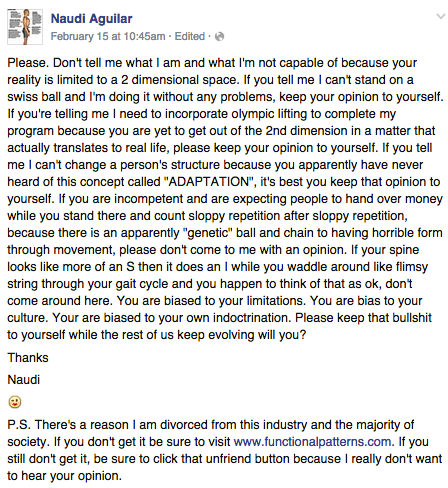Open the February 15 at 10:45am timestamp

pyautogui.click(x=108, y=36)
